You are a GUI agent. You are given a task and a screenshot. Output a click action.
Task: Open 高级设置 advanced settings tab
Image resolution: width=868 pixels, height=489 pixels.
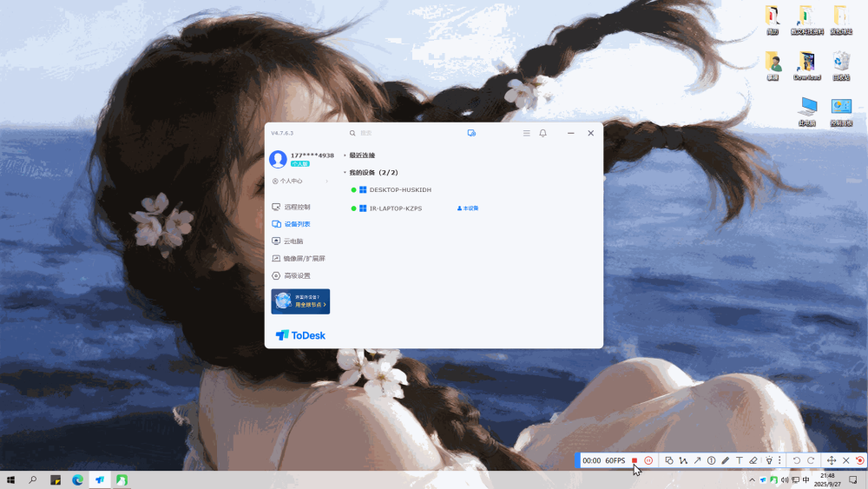click(292, 276)
